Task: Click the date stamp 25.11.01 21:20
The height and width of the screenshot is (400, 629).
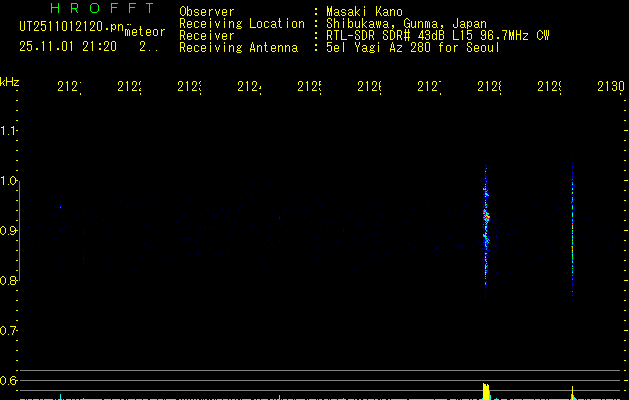Action: click(x=68, y=47)
